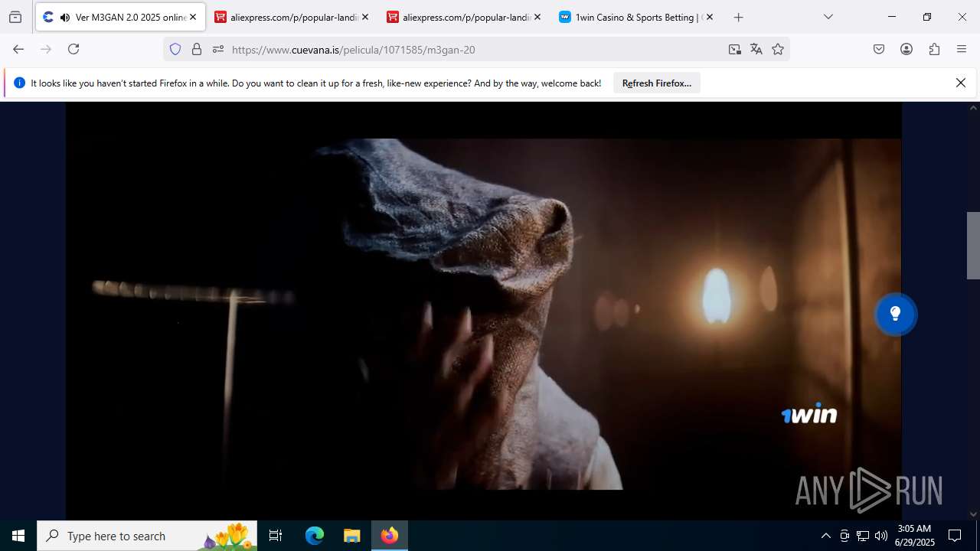Go forward to the next page
The height and width of the screenshot is (551, 980).
point(46,49)
